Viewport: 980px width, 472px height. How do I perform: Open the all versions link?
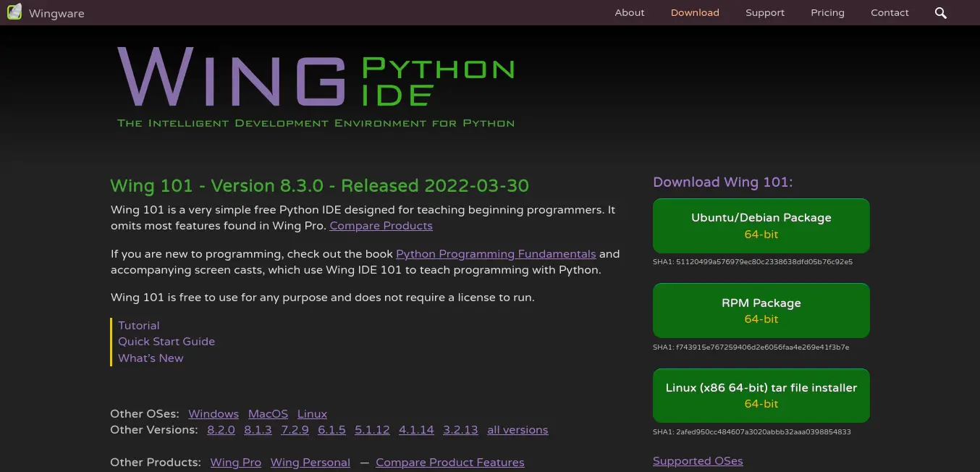click(x=518, y=430)
